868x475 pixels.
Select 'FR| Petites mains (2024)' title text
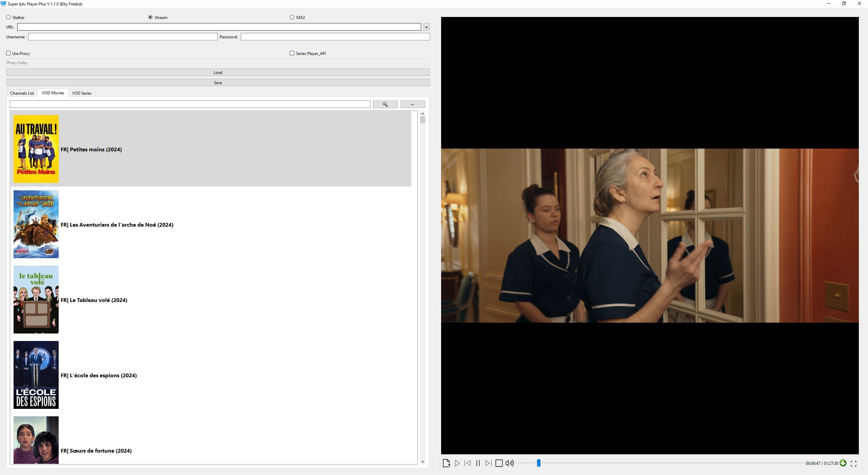pos(91,150)
